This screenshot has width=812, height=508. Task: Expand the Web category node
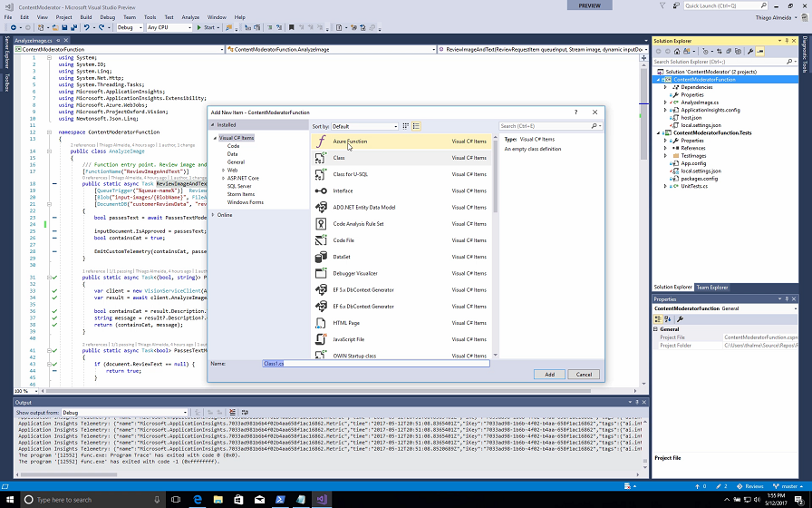pyautogui.click(x=223, y=170)
